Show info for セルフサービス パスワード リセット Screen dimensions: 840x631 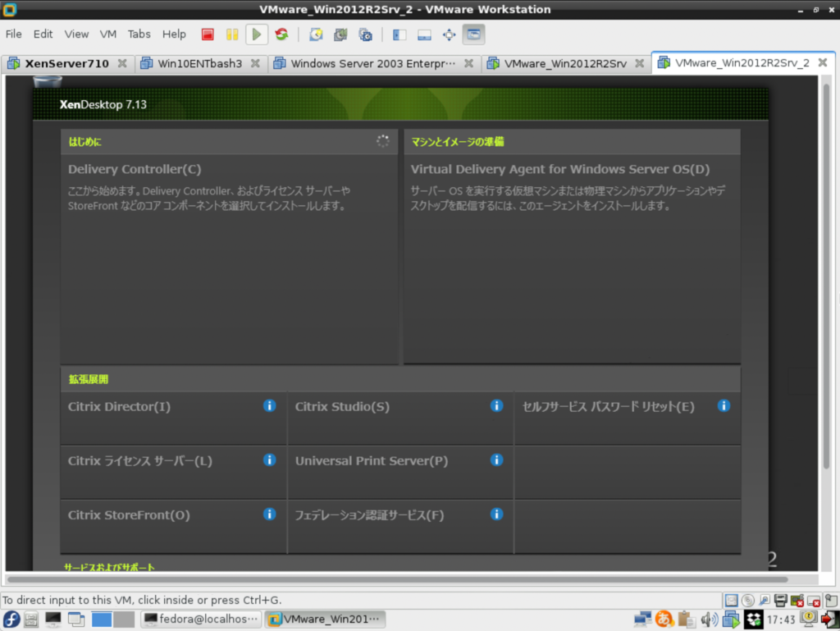(724, 405)
